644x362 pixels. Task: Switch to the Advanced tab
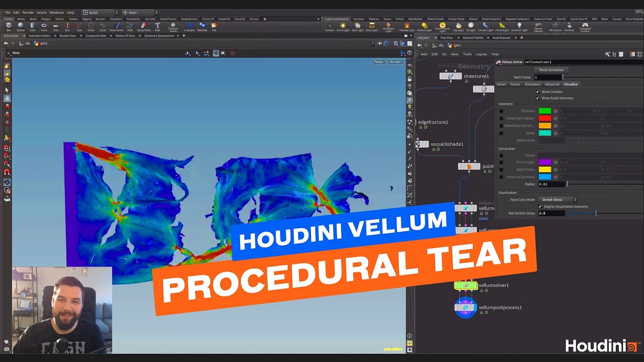(x=552, y=84)
